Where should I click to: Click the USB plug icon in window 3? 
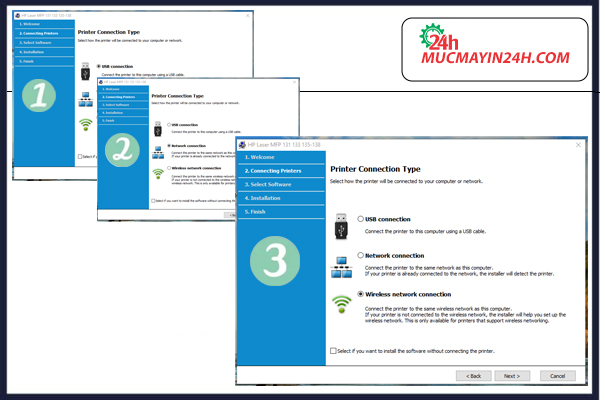341,226
